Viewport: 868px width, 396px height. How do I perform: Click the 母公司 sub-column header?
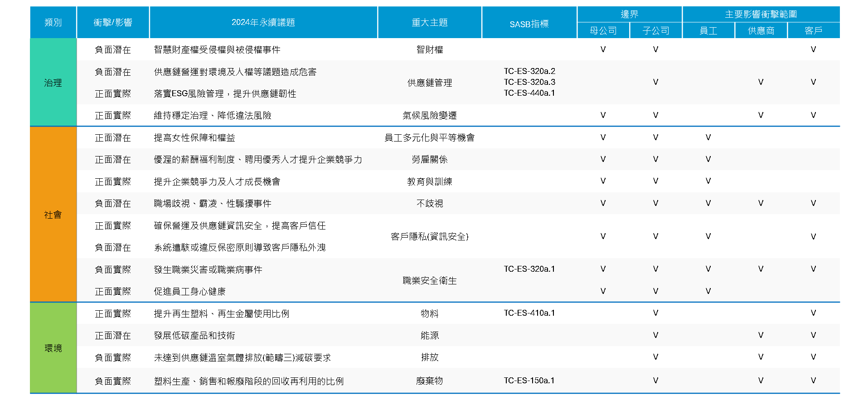(603, 30)
